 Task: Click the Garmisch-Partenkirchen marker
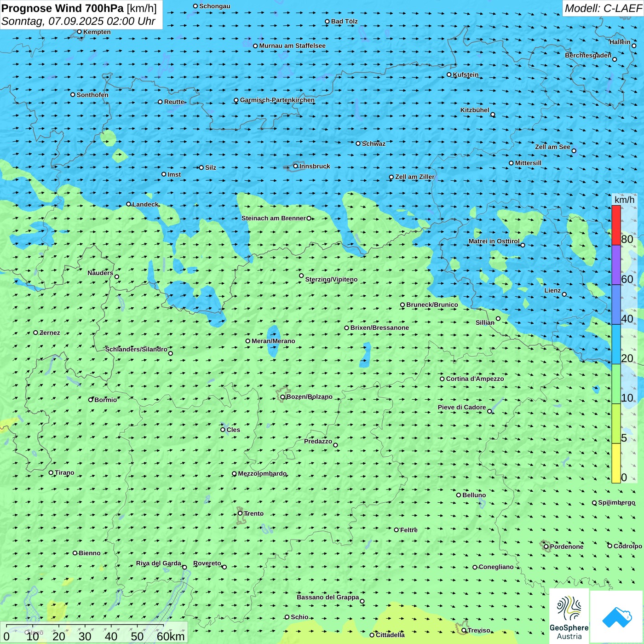tap(236, 100)
